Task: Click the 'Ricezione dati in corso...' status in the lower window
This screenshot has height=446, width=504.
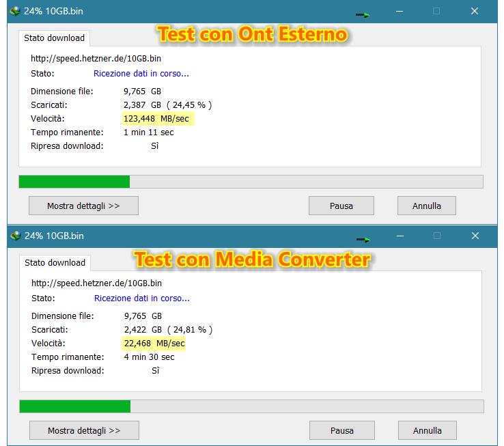Action: [x=142, y=298]
